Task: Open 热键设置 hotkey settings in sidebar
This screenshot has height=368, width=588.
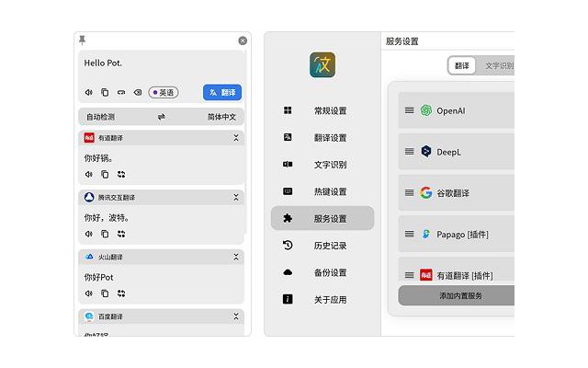Action: pyautogui.click(x=322, y=191)
